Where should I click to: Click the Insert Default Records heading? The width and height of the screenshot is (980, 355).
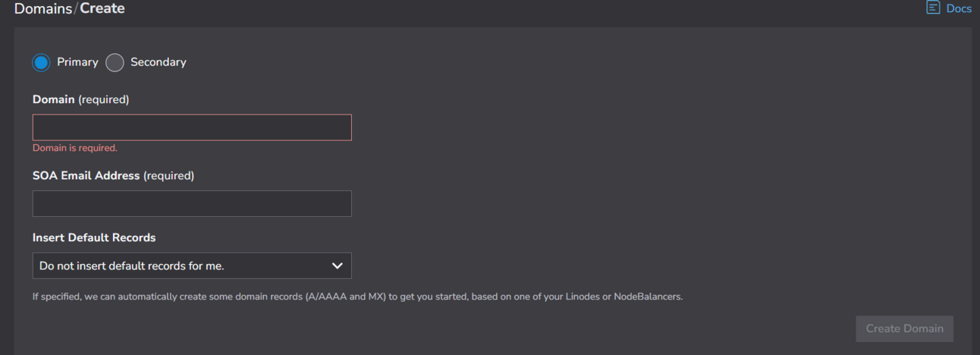[94, 237]
